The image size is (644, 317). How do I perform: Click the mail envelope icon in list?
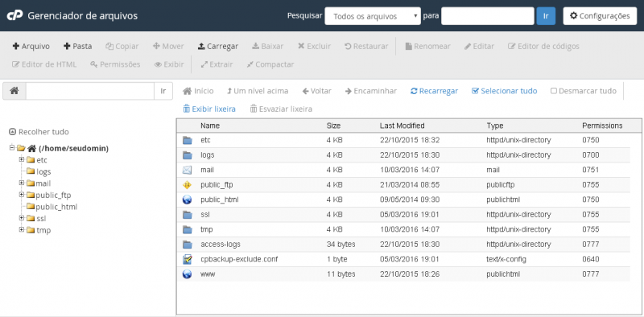188,170
